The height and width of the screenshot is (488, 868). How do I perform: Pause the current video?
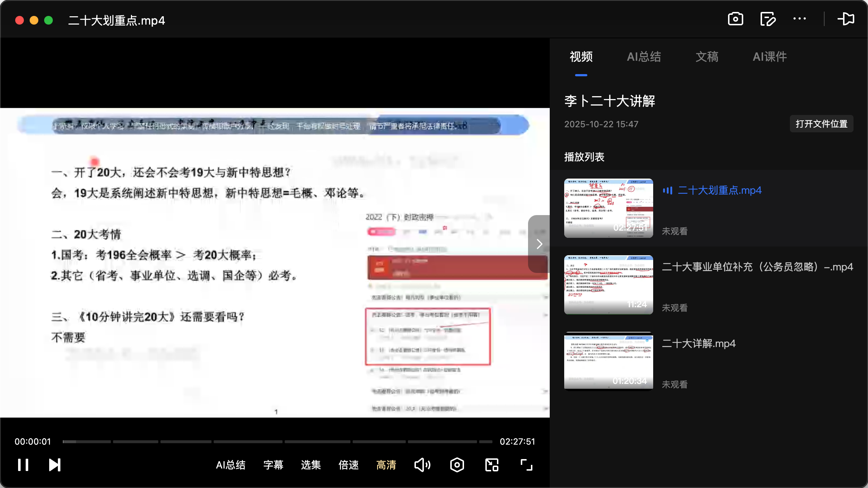tap(22, 465)
